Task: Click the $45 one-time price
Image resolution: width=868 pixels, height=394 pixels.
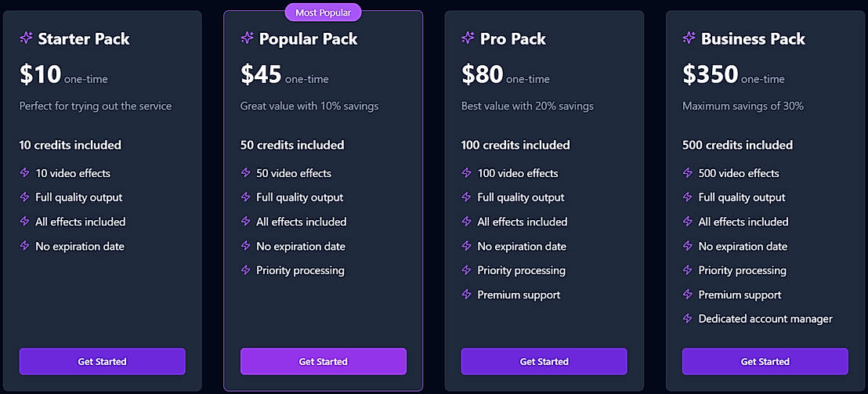Action: (284, 75)
